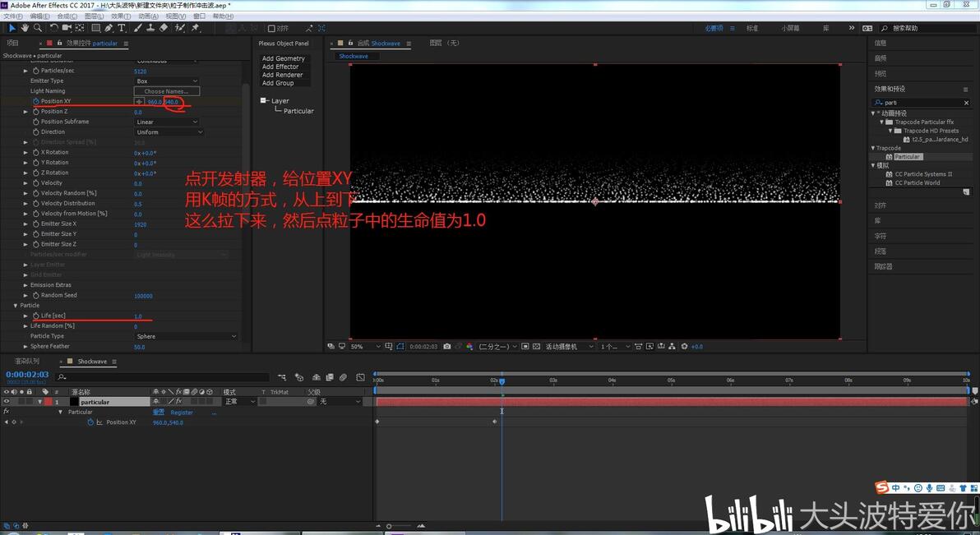Image resolution: width=980 pixels, height=535 pixels.
Task: Open the 50% magnification dropdown
Action: click(365, 346)
